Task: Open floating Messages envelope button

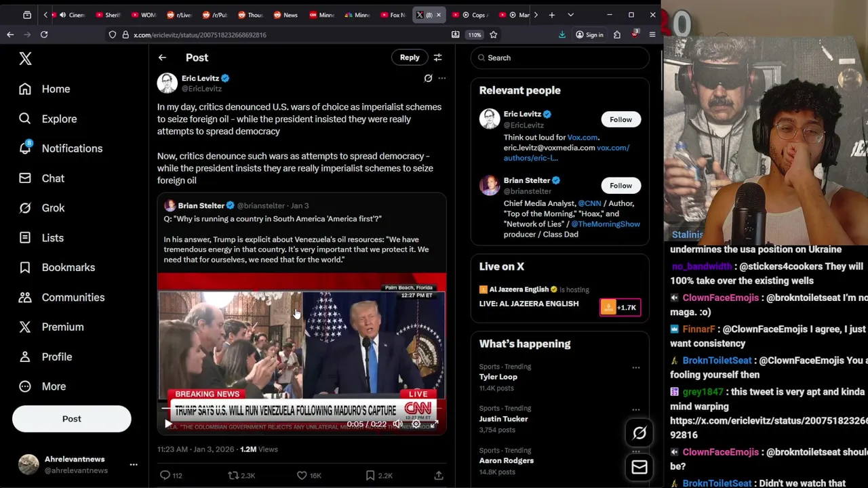Action: [x=639, y=467]
